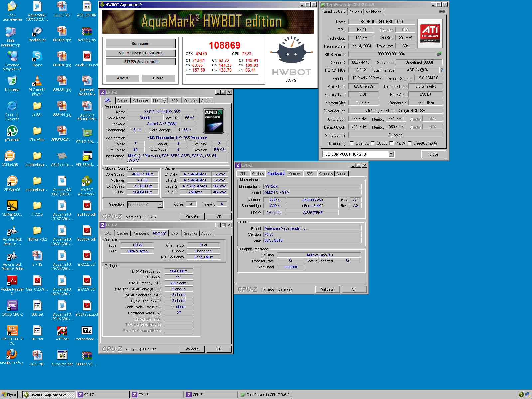Click STEP2: Save result button
Image resolution: width=532 pixels, height=399 pixels.
[140, 62]
